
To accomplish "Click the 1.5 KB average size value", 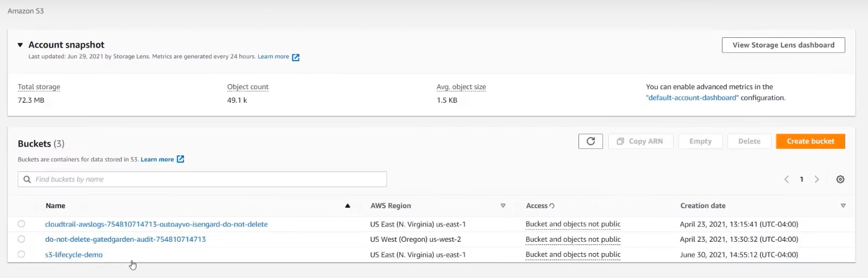I will pyautogui.click(x=447, y=101).
